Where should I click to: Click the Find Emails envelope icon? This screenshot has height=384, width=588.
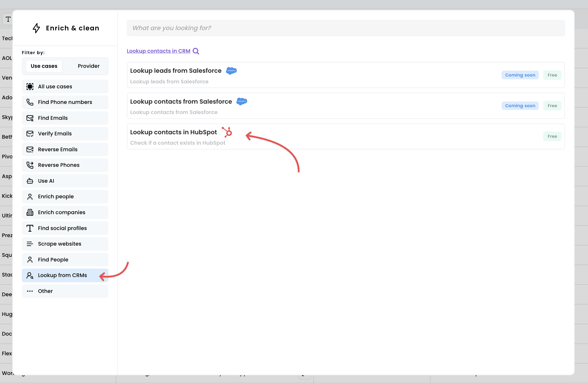click(30, 118)
